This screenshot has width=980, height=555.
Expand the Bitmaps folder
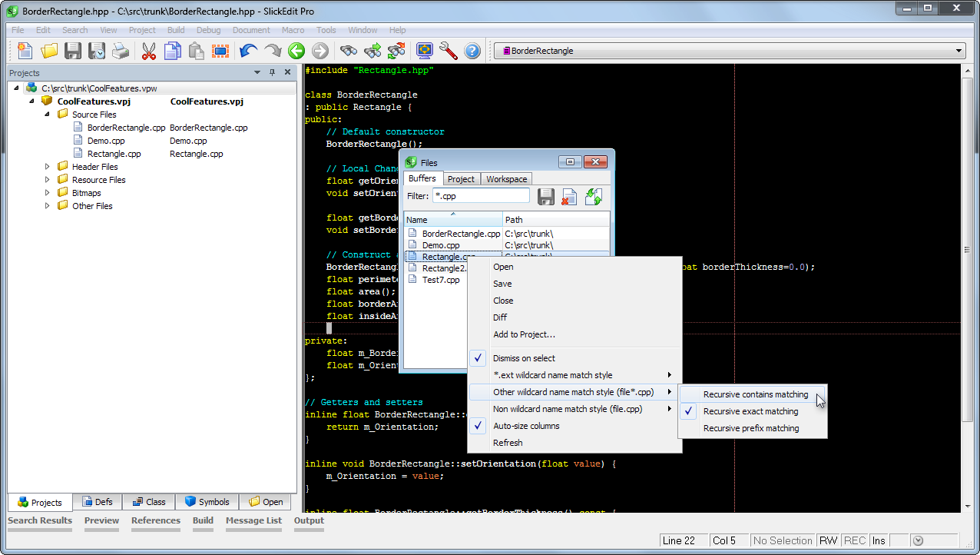click(x=47, y=193)
